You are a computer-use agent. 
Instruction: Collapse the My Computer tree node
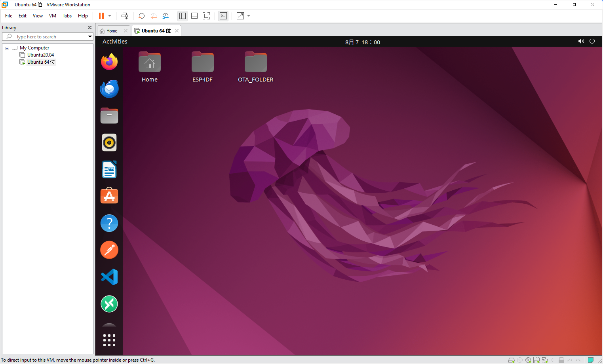[7, 48]
